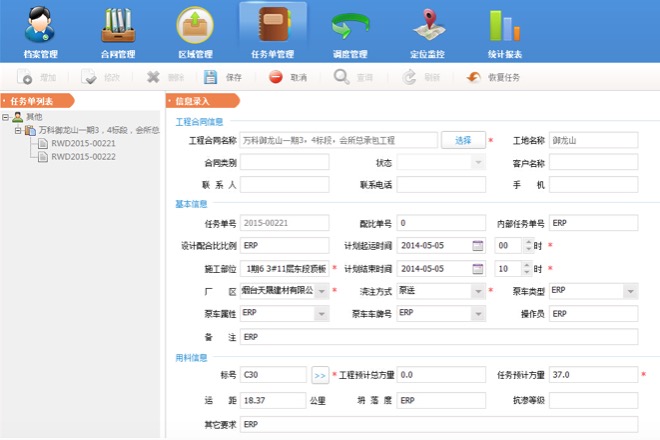The height and width of the screenshot is (440, 660).
Task: Select the 万科御龙山一期3 contract node
Action: (99, 130)
